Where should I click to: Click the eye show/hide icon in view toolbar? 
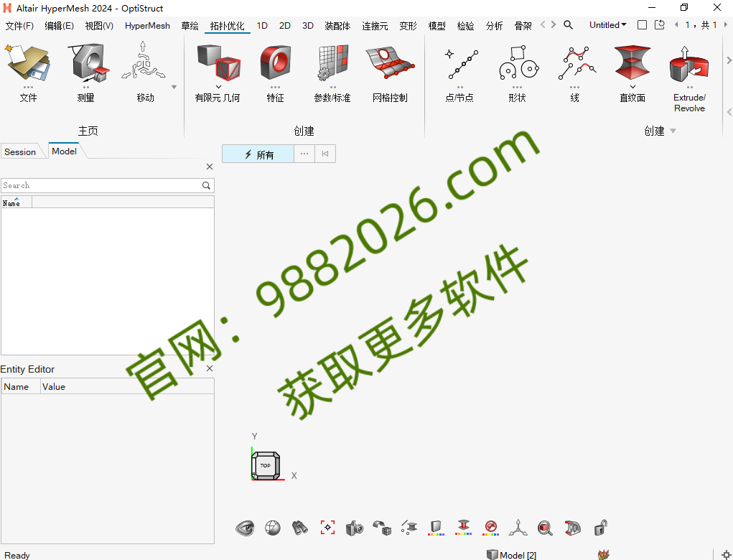click(x=245, y=528)
